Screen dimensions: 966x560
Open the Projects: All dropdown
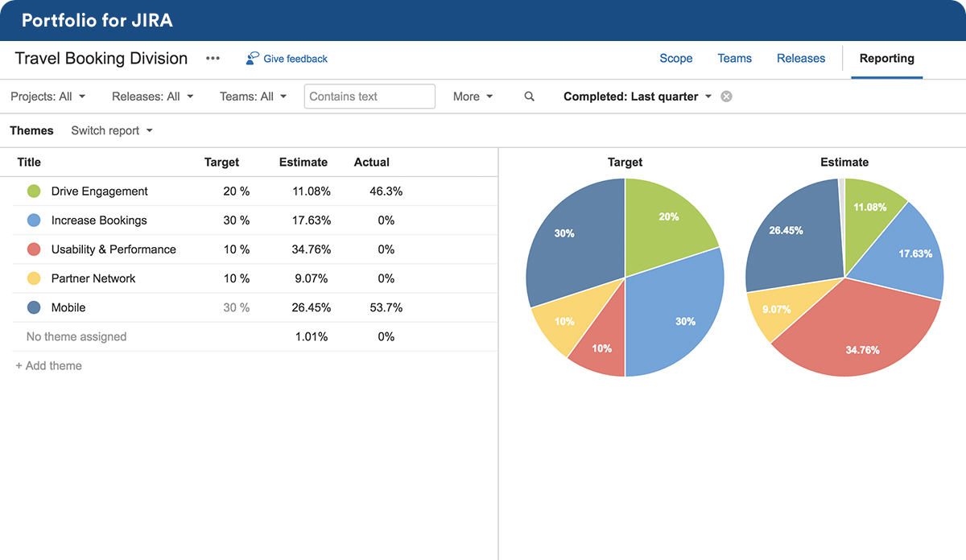pyautogui.click(x=48, y=97)
